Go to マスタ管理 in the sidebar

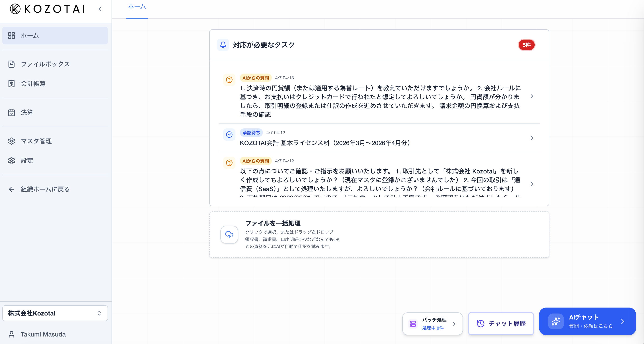click(36, 141)
